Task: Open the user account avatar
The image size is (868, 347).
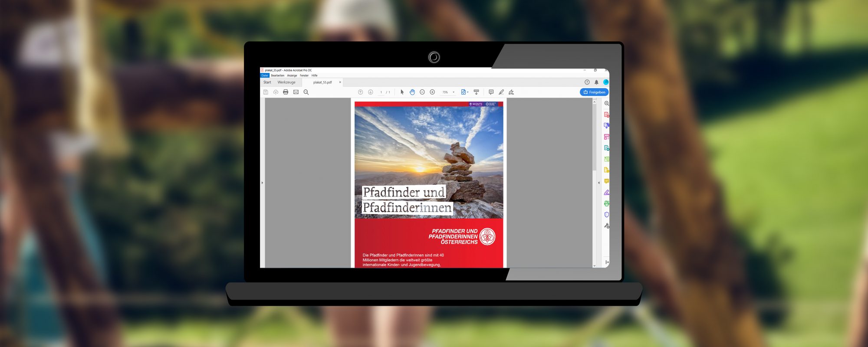Action: (606, 82)
